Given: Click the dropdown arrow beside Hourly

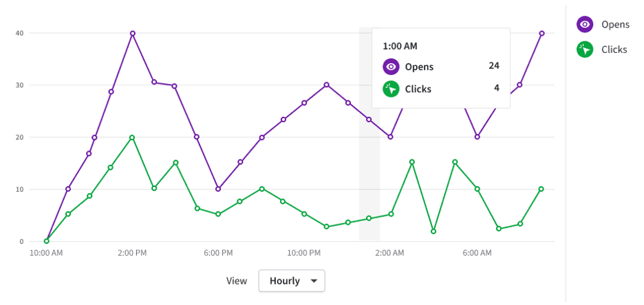Looking at the screenshot, I should point(314,281).
